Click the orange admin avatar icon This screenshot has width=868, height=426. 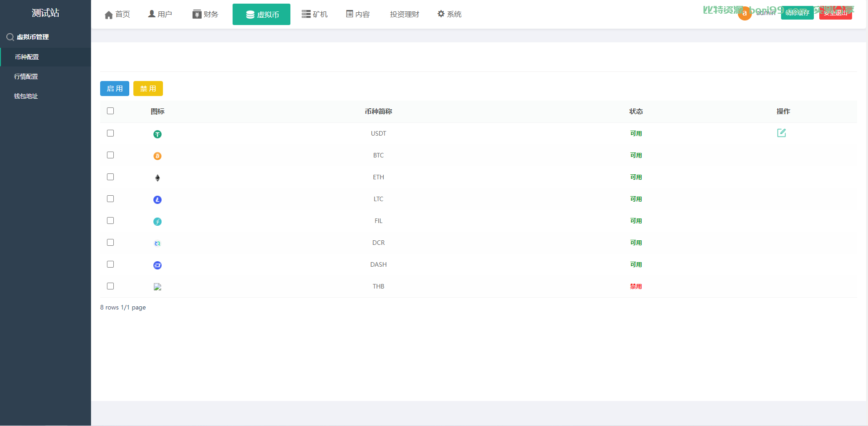(x=745, y=13)
